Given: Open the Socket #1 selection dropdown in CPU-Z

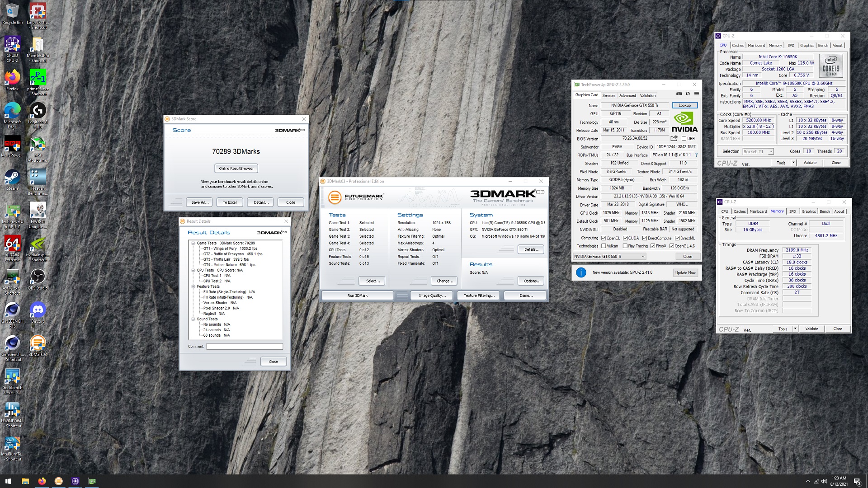Looking at the screenshot, I should coord(758,151).
